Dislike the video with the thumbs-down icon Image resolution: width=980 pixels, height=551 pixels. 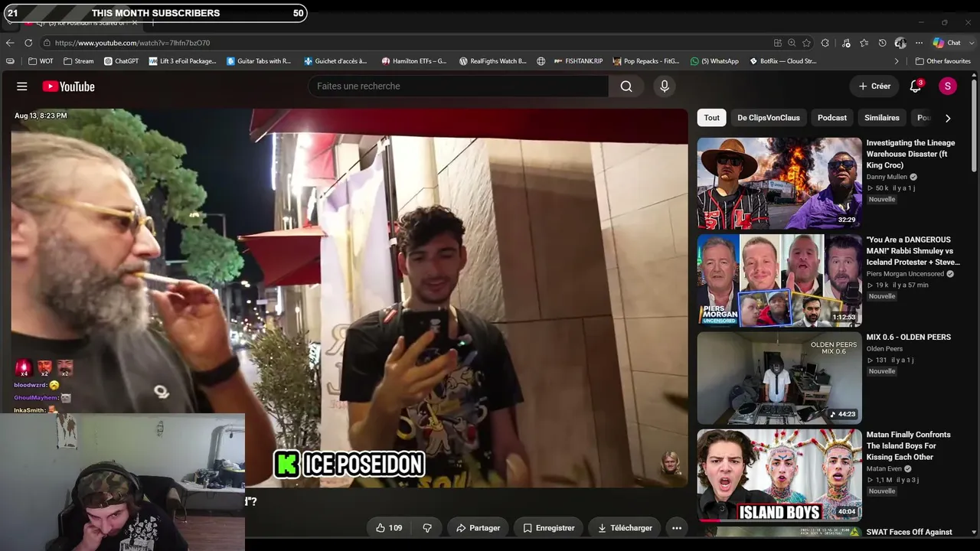[427, 528]
